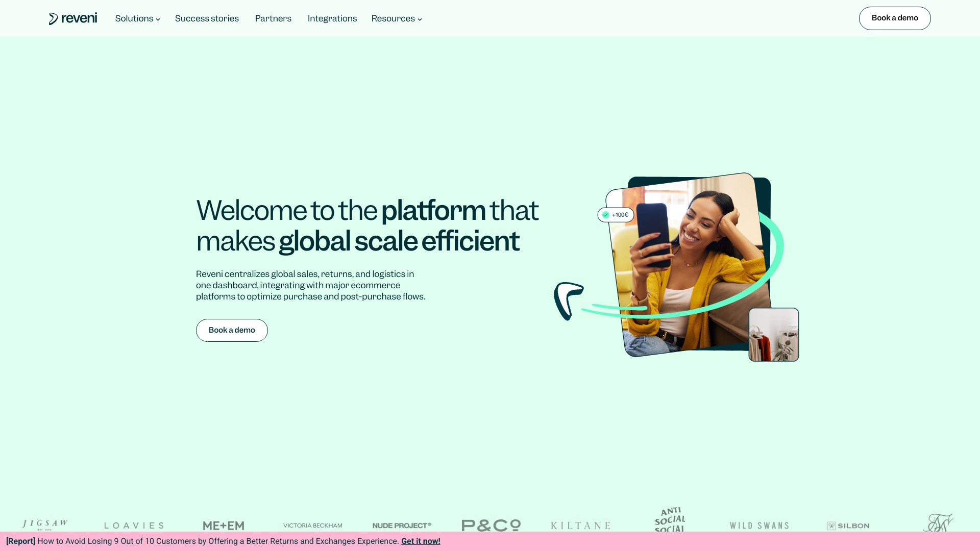Screen dimensions: 980x551
Task: Navigate to the Integrations page
Action: pos(332,19)
